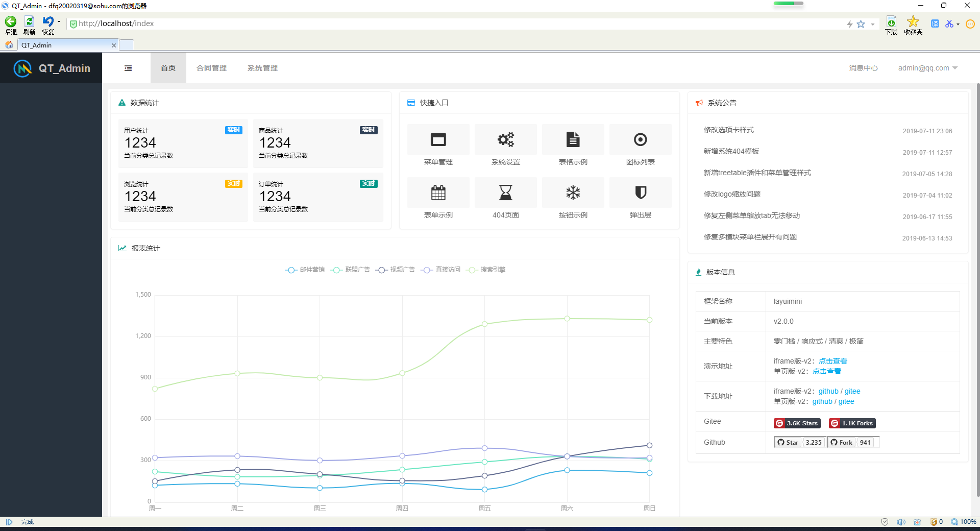Open the 系统管理 nav menu

point(263,68)
